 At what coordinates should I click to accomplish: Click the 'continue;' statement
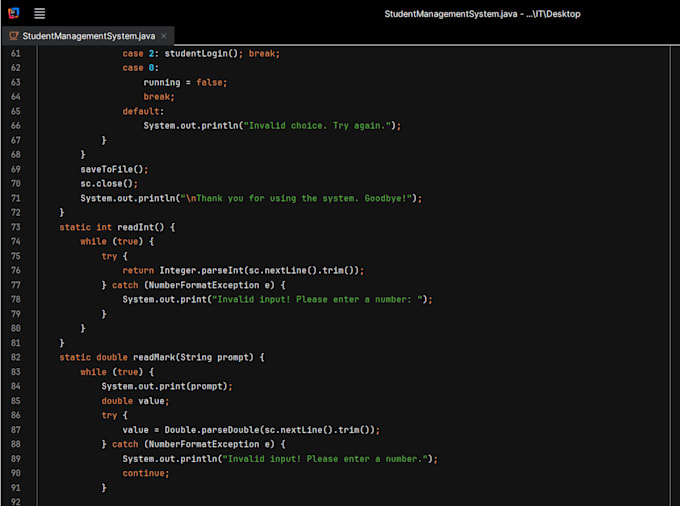146,473
